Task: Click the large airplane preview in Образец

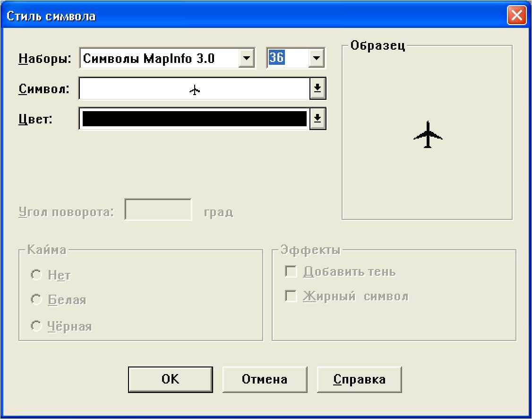Action: 428,135
